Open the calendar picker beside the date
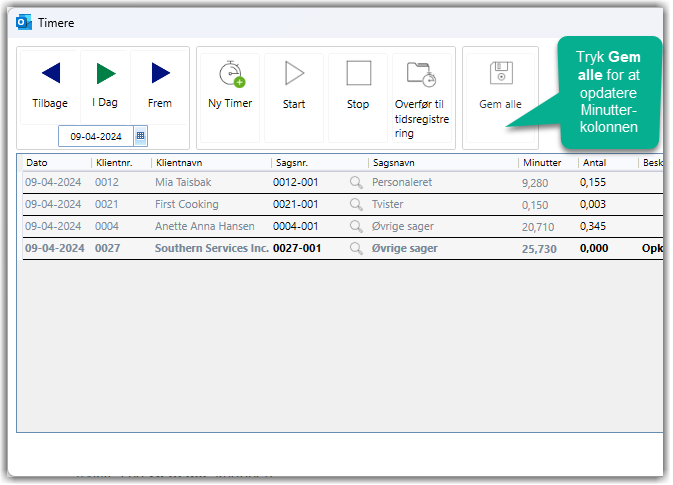Screen dimensions: 673x485 click(140, 136)
